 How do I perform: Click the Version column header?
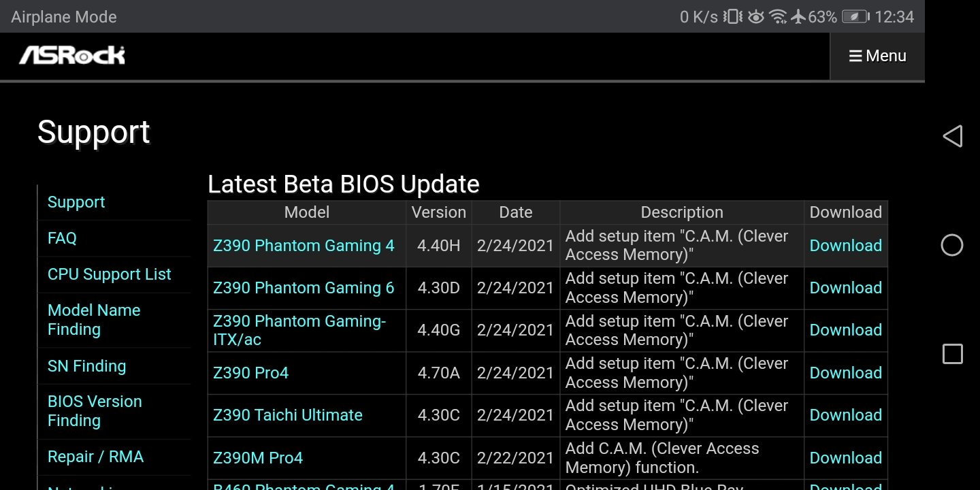point(438,212)
